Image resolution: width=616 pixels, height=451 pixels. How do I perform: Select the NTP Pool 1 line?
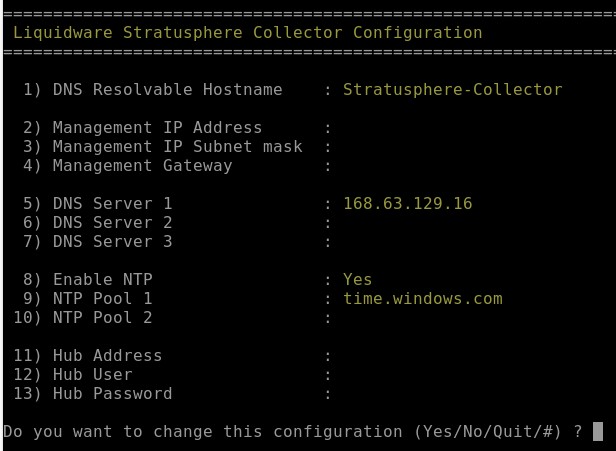click(88, 299)
